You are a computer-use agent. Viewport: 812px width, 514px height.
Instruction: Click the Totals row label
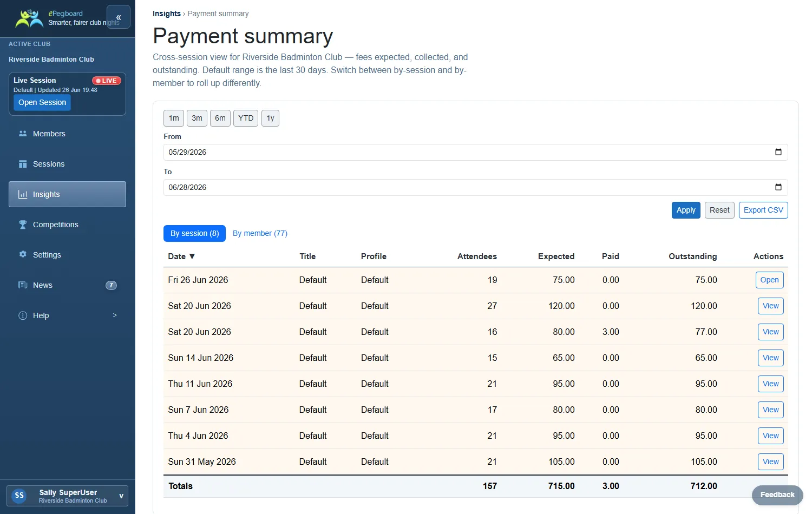(181, 486)
